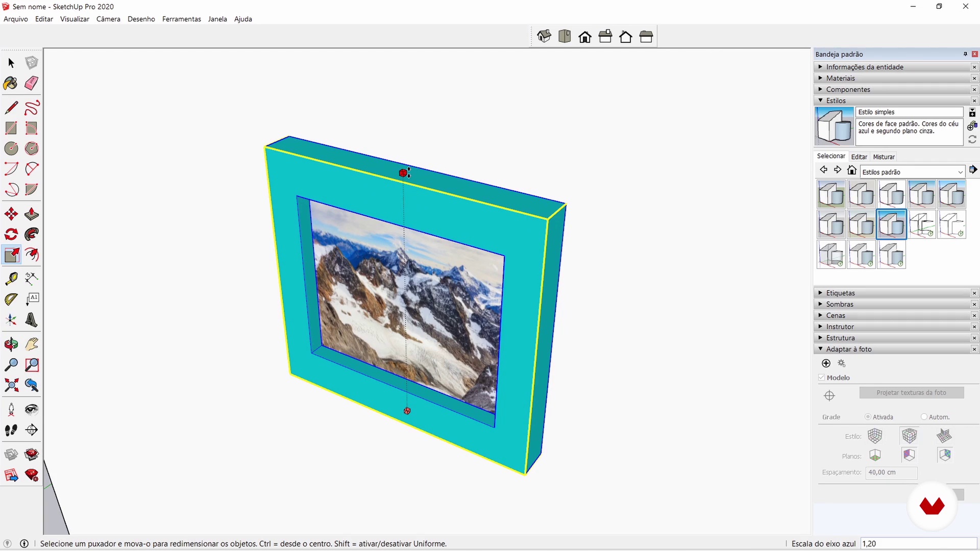Open the Câmera menu

(x=108, y=19)
